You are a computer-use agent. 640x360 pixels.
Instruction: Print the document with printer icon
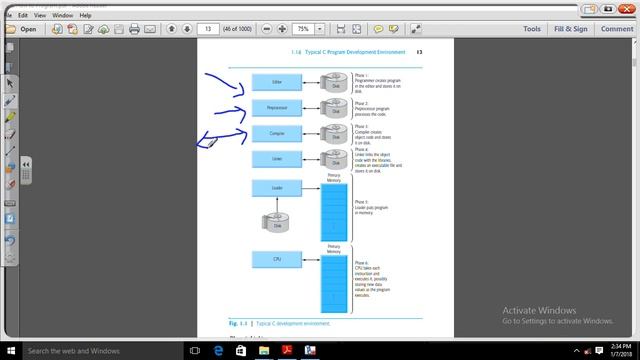[x=134, y=29]
